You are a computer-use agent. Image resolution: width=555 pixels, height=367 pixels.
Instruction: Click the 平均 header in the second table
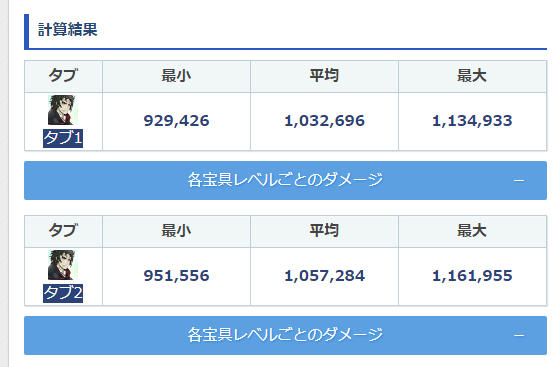tap(324, 231)
